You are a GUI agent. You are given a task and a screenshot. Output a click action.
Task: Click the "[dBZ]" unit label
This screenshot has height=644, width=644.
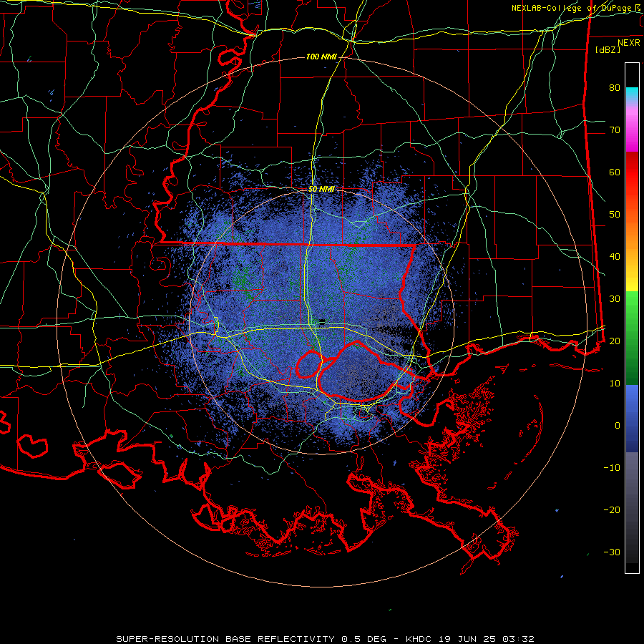[x=608, y=49]
